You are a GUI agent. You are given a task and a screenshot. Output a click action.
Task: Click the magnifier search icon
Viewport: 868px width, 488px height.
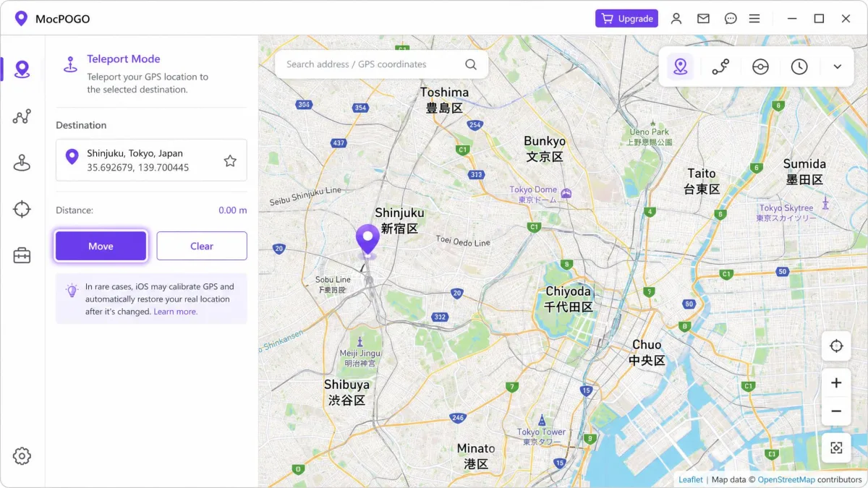[x=471, y=64]
